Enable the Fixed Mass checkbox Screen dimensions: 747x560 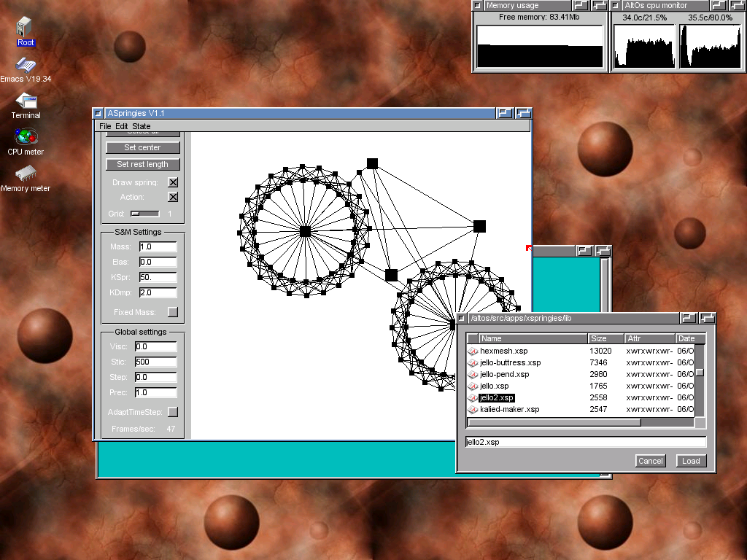pyautogui.click(x=173, y=312)
